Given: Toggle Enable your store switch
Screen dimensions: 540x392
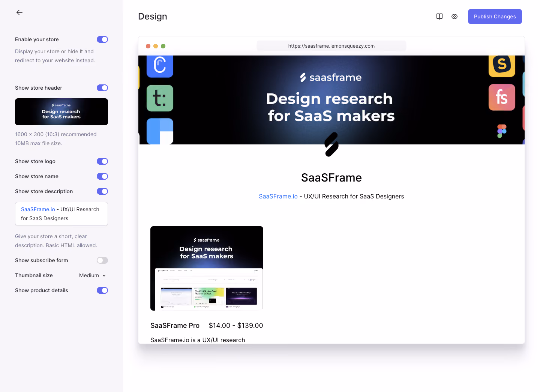Looking at the screenshot, I should [102, 39].
